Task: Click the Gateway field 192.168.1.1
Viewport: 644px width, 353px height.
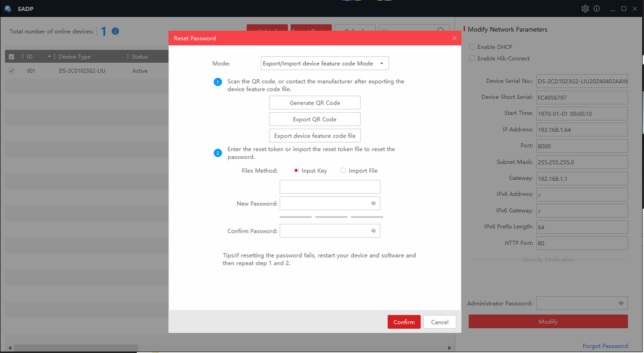Action: [582, 178]
